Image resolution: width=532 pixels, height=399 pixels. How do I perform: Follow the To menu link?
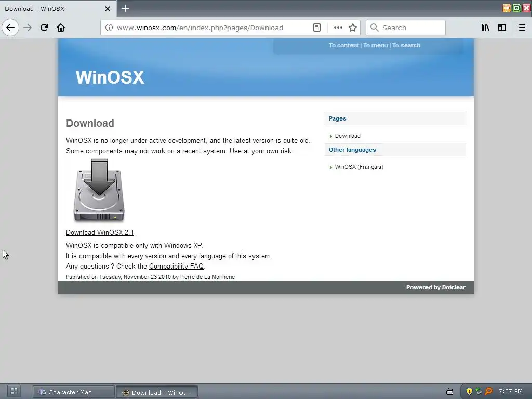coord(375,45)
